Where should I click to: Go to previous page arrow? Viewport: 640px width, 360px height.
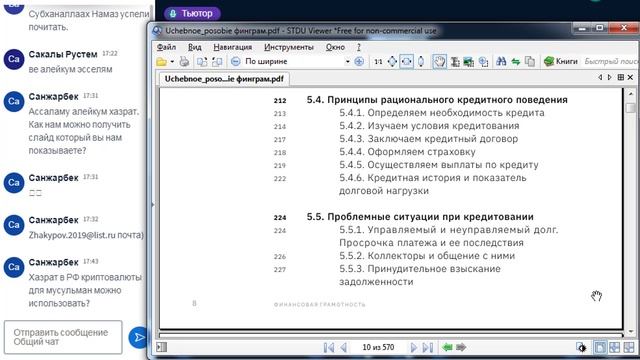344,347
